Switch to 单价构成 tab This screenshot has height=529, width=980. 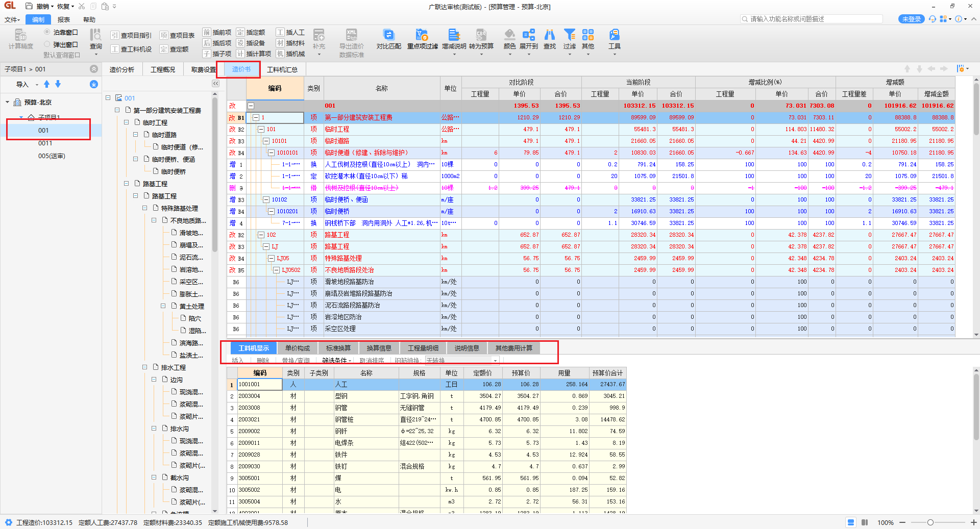click(298, 348)
